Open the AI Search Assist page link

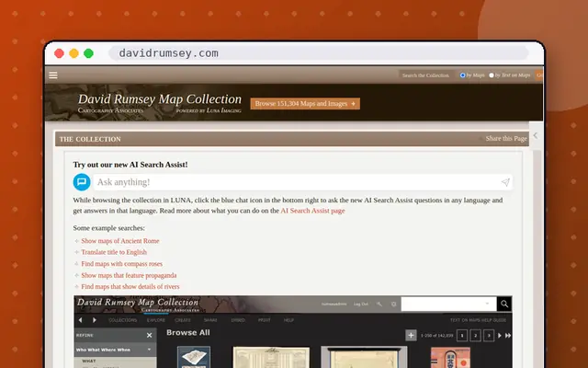[312, 211]
